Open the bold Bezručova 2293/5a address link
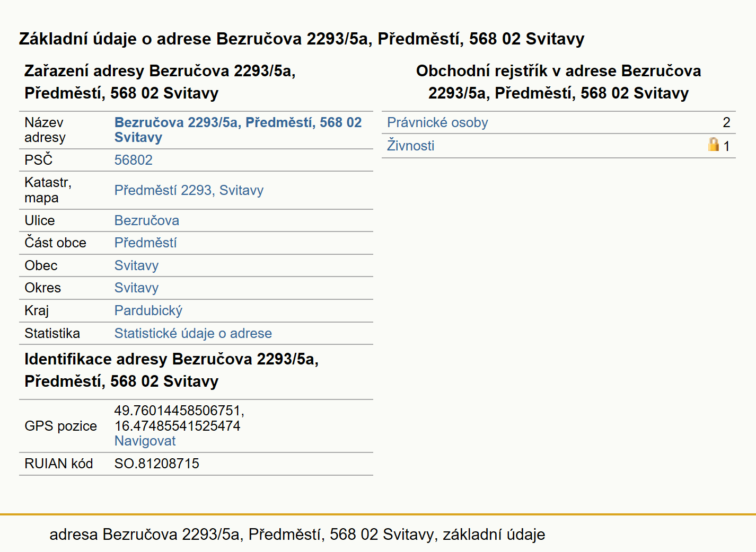 pyautogui.click(x=238, y=130)
